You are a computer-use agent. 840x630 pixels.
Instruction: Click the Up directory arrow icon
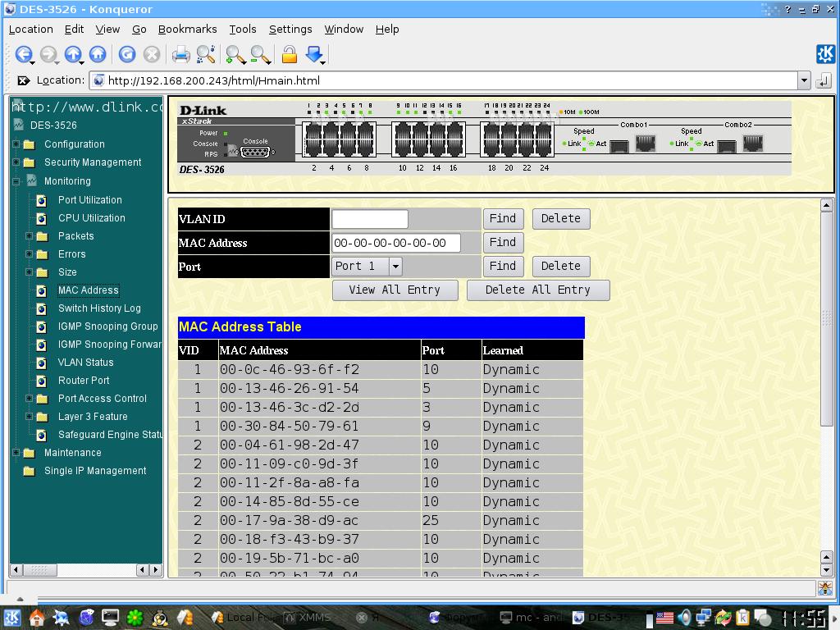point(73,55)
